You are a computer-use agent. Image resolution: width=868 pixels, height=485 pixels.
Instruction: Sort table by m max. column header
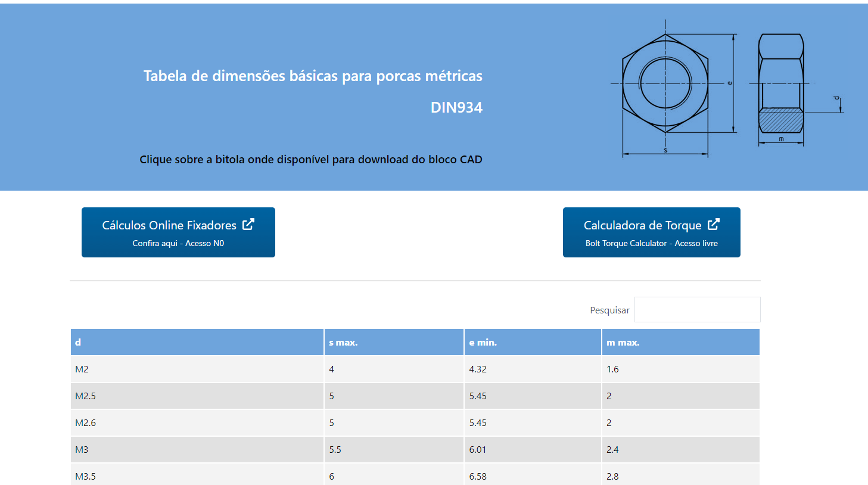click(x=623, y=343)
